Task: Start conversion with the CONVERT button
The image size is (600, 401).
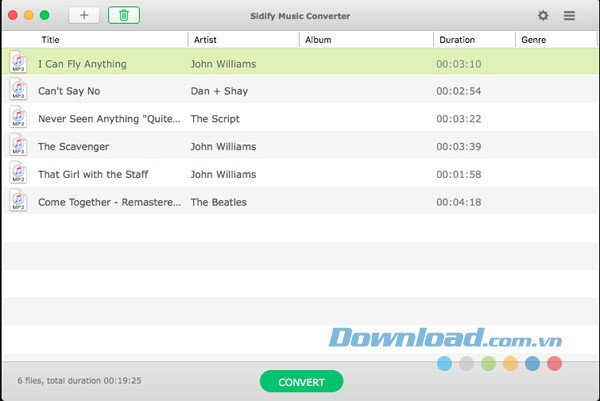Action: (301, 381)
